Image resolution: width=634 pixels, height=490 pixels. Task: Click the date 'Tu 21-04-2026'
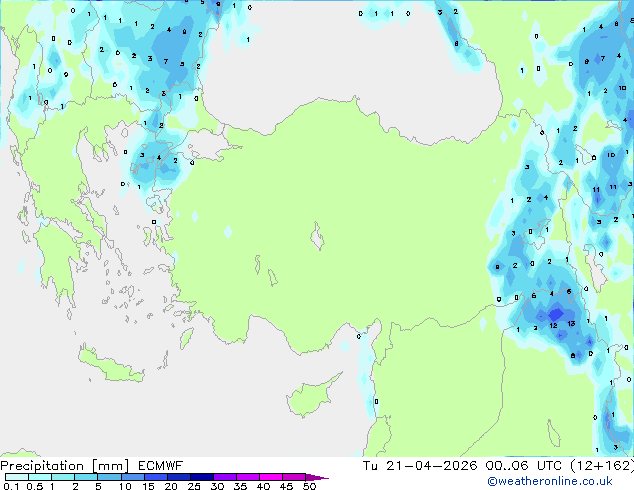[420, 466]
